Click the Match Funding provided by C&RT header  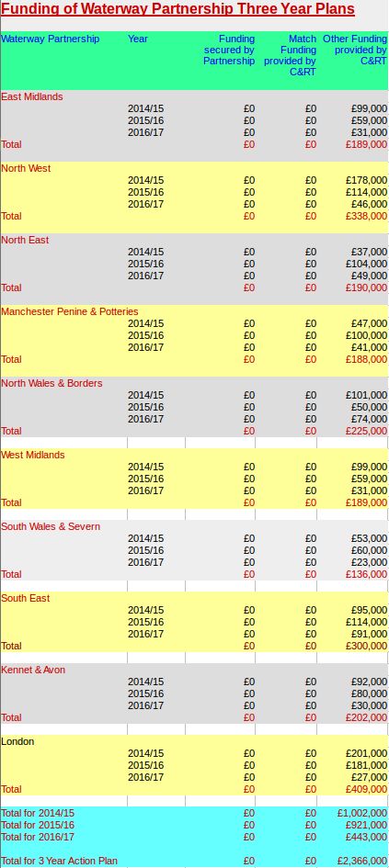tap(290, 55)
